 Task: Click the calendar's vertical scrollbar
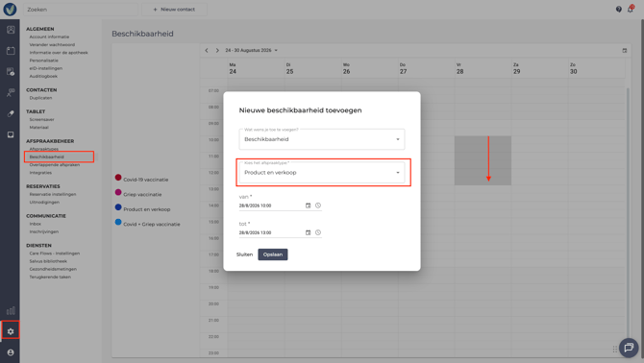click(x=628, y=213)
